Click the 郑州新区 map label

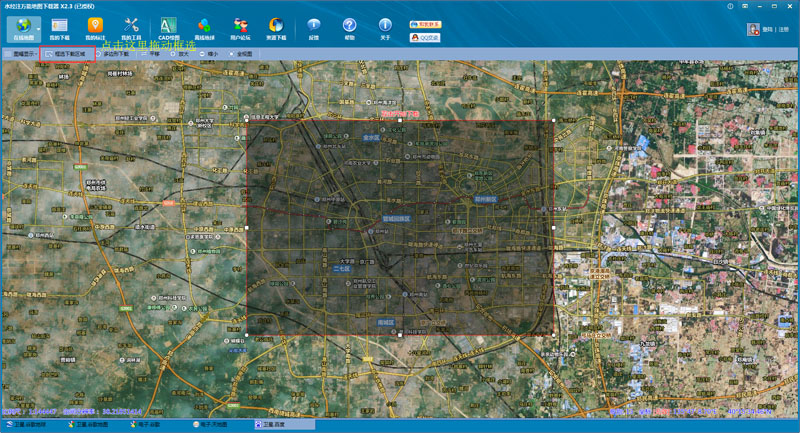click(x=486, y=199)
